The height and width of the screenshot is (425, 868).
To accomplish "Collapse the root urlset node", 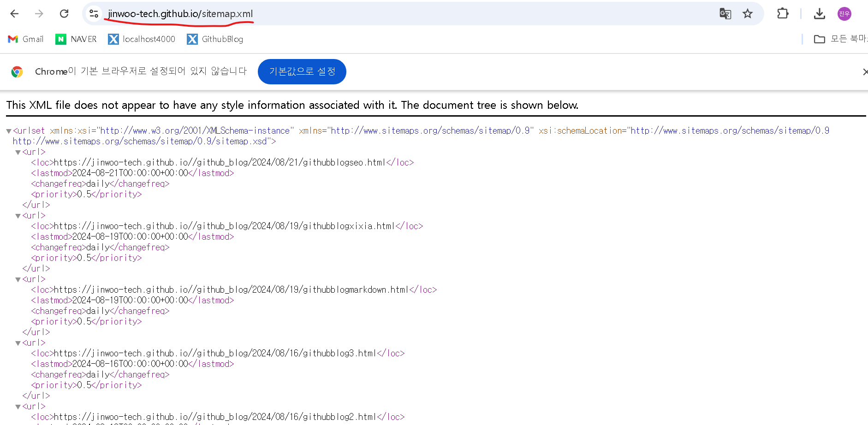I will coord(8,131).
